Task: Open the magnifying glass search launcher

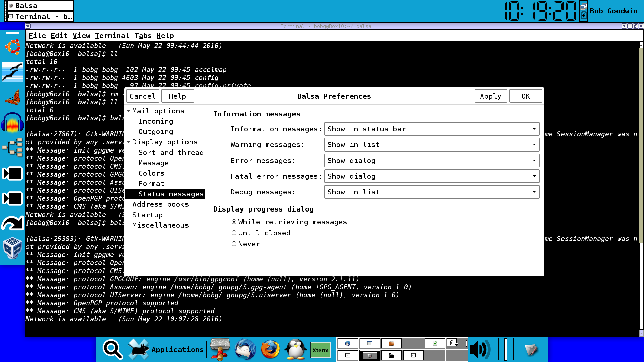Action: [113, 349]
